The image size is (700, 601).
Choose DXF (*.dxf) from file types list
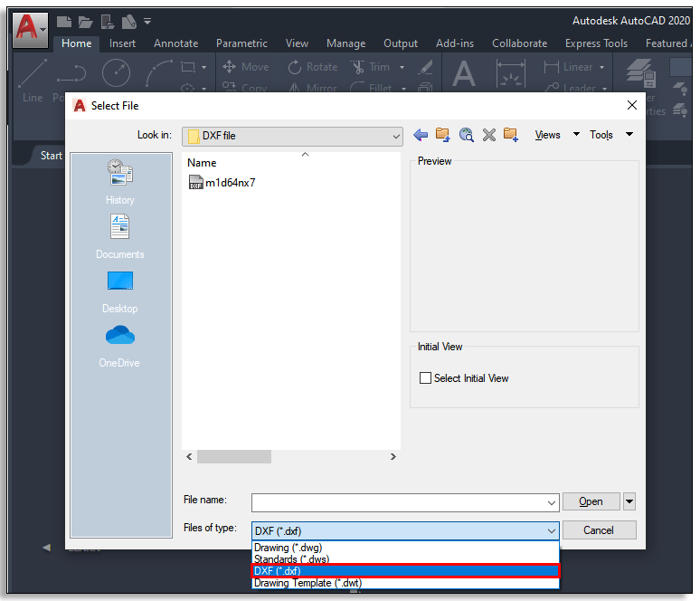405,571
